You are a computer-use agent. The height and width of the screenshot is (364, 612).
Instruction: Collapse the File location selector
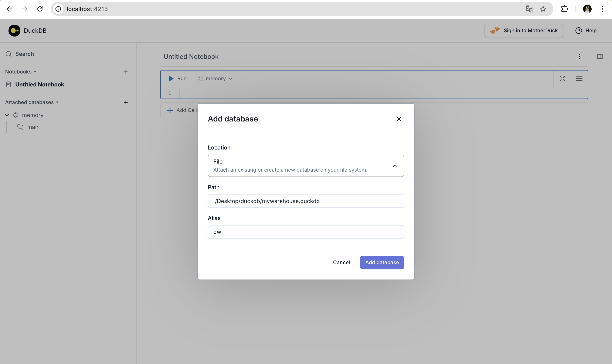point(395,166)
